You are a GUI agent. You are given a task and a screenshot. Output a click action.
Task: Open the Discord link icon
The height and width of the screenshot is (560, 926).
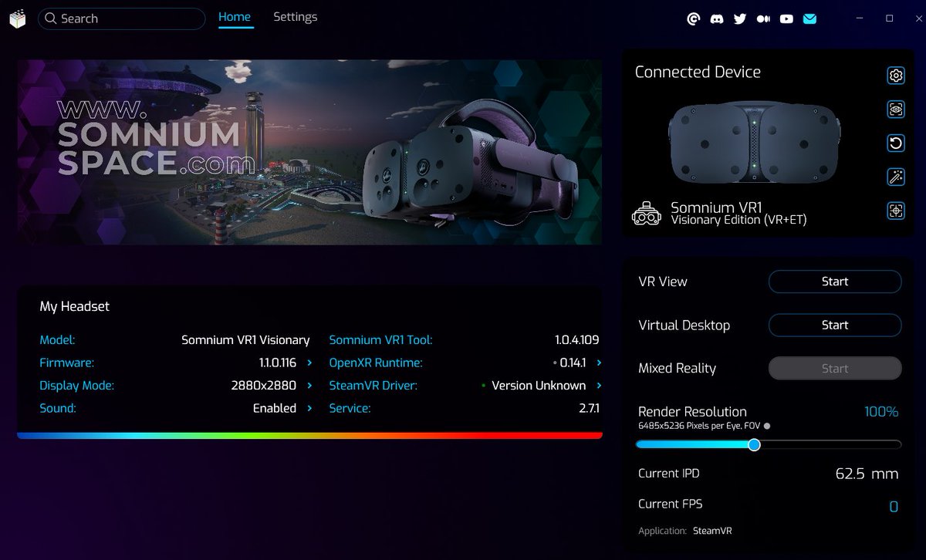click(716, 19)
